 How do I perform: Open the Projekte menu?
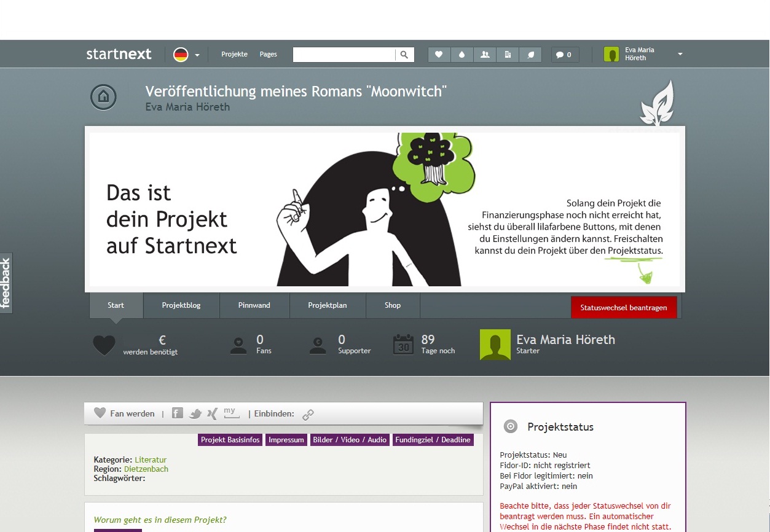tap(234, 54)
